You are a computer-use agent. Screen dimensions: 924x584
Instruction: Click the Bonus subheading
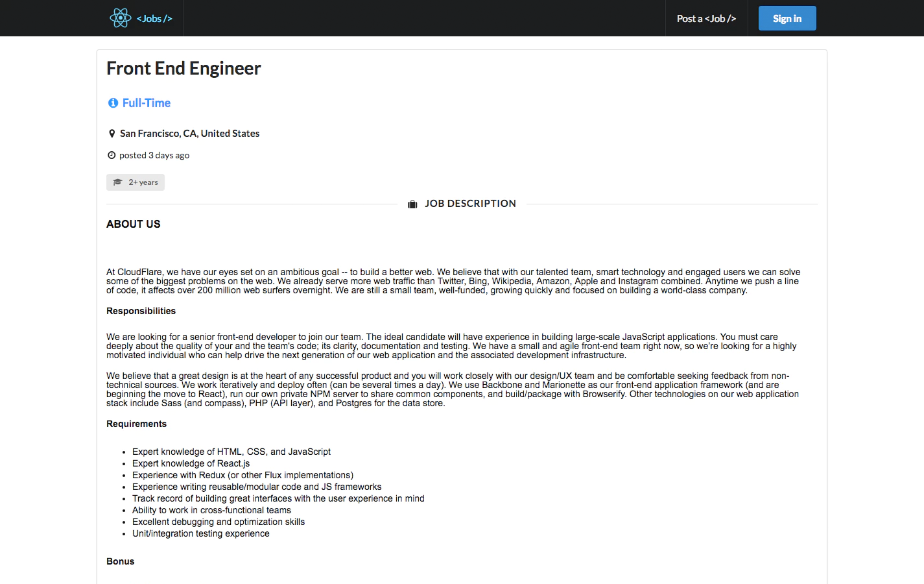click(120, 561)
